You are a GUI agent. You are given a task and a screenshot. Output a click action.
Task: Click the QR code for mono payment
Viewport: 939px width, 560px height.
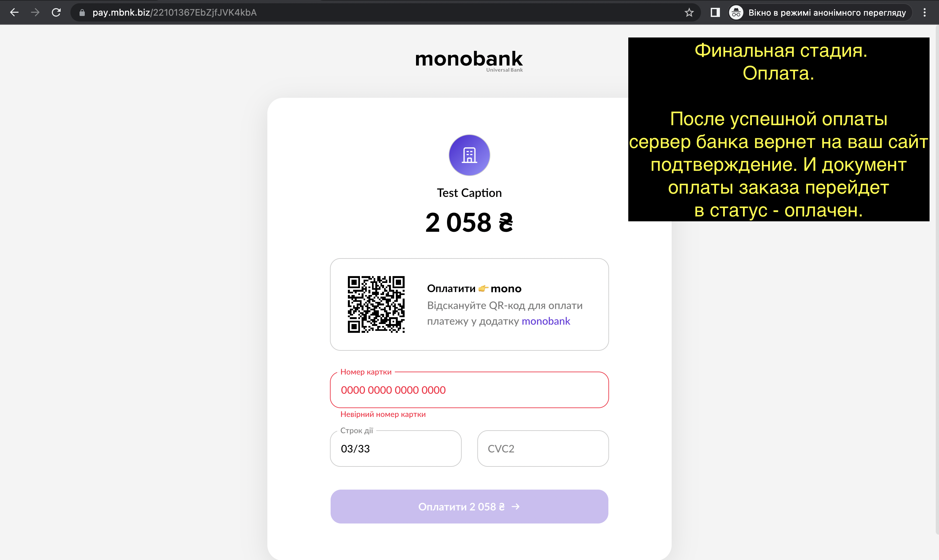(376, 304)
